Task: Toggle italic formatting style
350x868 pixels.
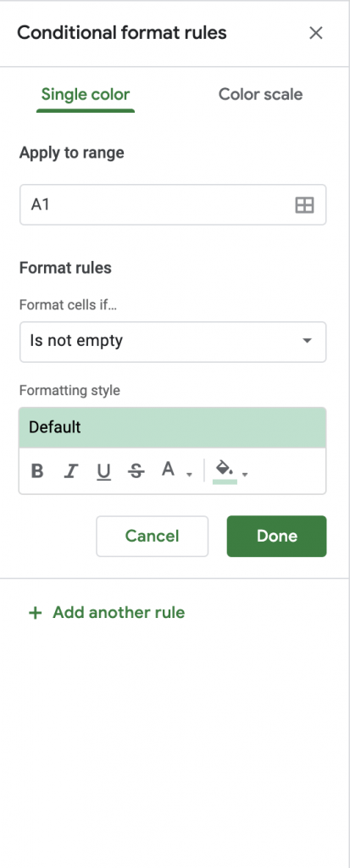Action: tap(70, 471)
